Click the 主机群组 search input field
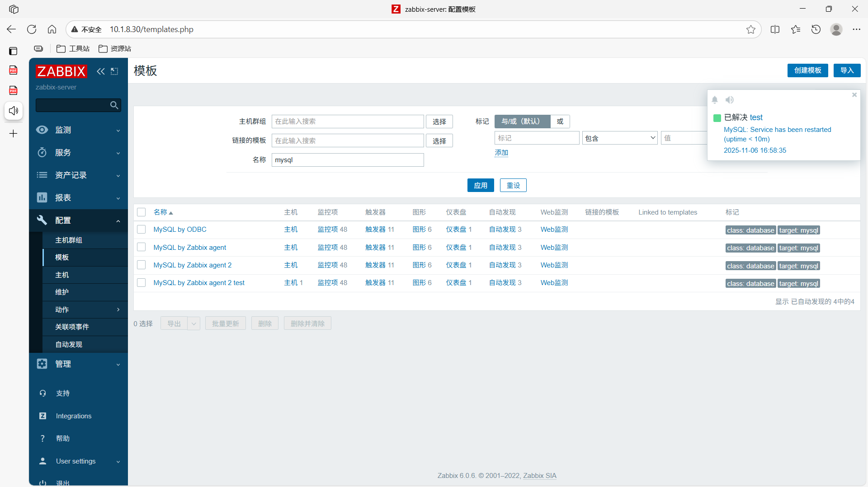The height and width of the screenshot is (487, 868). pyautogui.click(x=348, y=122)
